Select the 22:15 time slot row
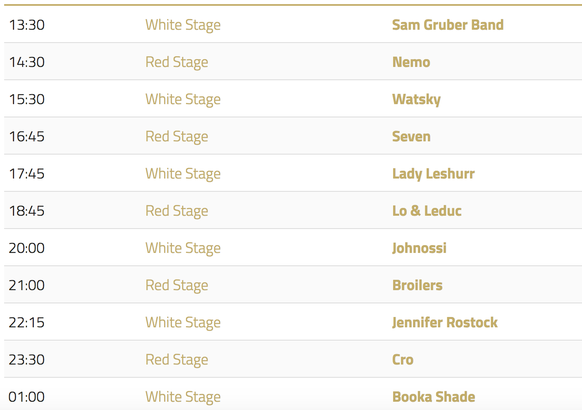Screen dimensions: 582x410 point(293,322)
